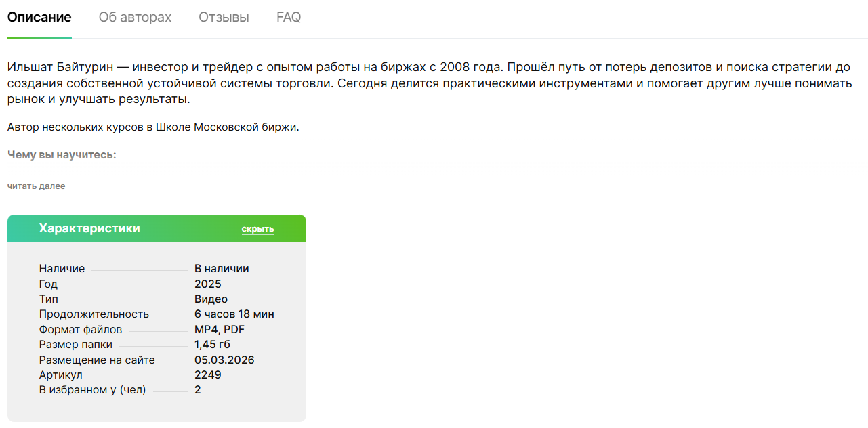Viewport: 868px width, 428px height.
Task: Click file format value MP4, PDF
Action: point(219,330)
